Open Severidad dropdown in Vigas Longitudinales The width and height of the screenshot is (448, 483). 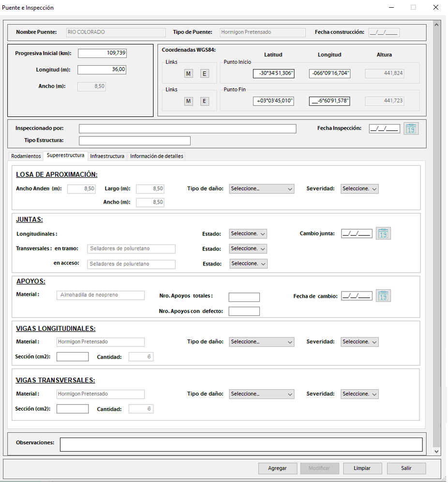click(x=359, y=342)
